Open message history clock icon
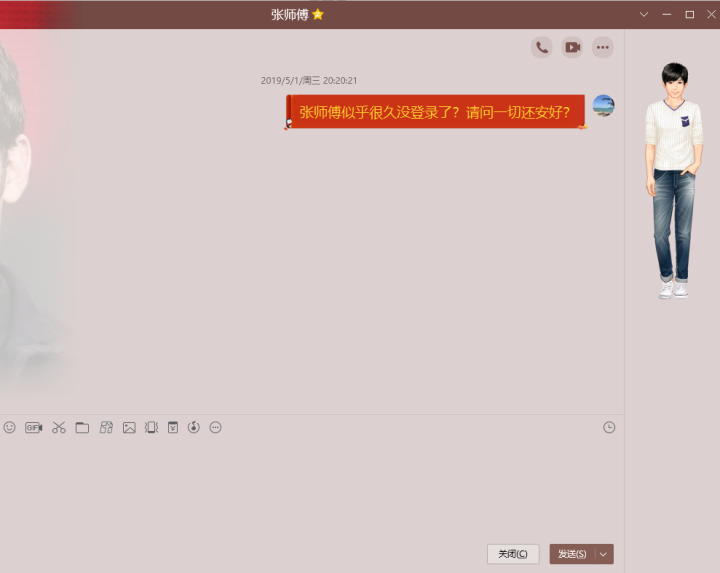The image size is (720, 573). (x=609, y=427)
